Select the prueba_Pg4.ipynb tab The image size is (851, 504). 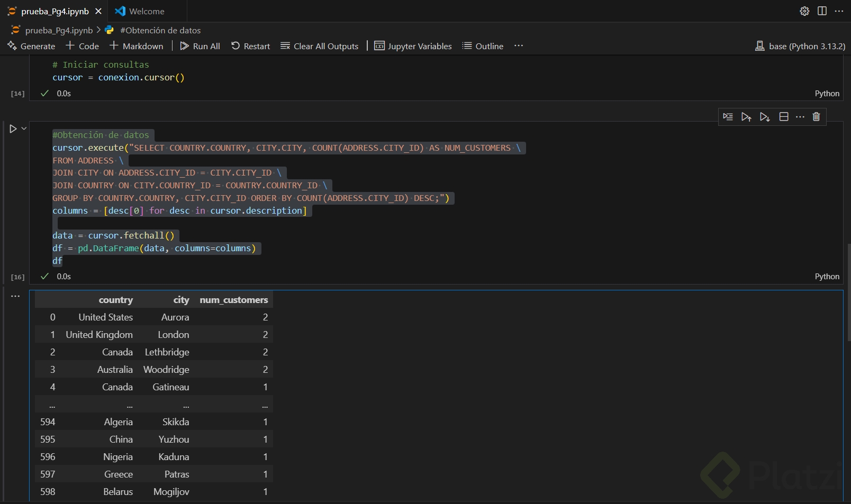[55, 11]
